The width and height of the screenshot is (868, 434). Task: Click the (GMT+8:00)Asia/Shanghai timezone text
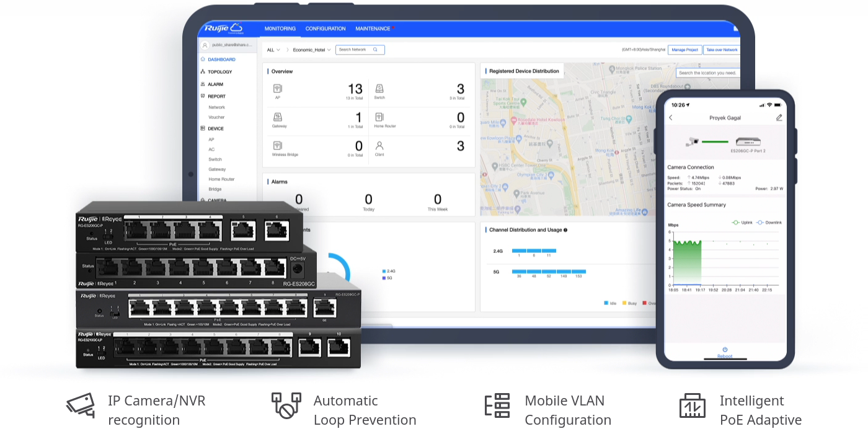tap(644, 50)
